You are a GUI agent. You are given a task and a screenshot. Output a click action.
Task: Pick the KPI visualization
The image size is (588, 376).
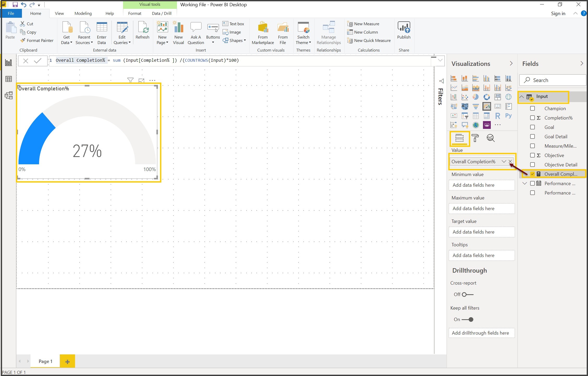point(454,116)
